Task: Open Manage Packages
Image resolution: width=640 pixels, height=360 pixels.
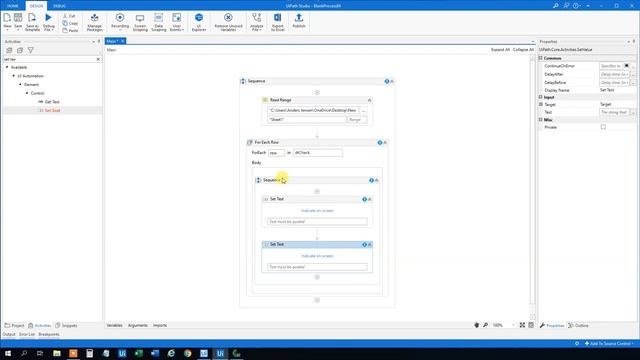Action: tap(94, 22)
